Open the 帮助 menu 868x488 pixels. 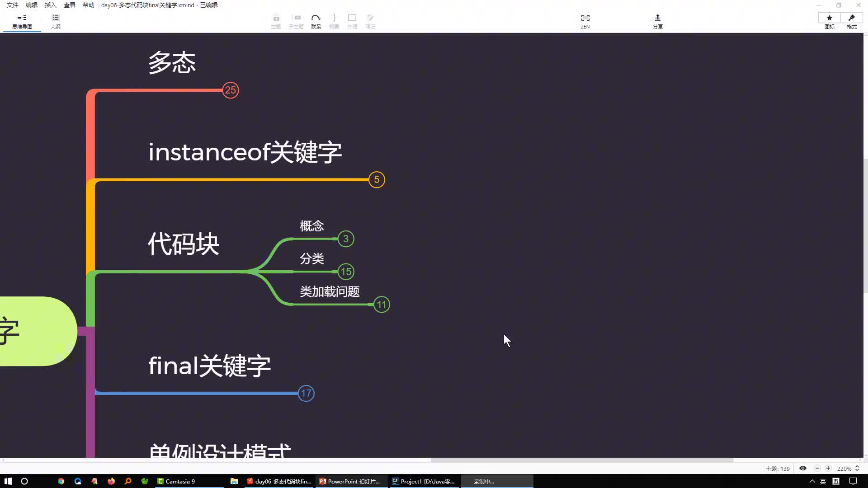[89, 5]
